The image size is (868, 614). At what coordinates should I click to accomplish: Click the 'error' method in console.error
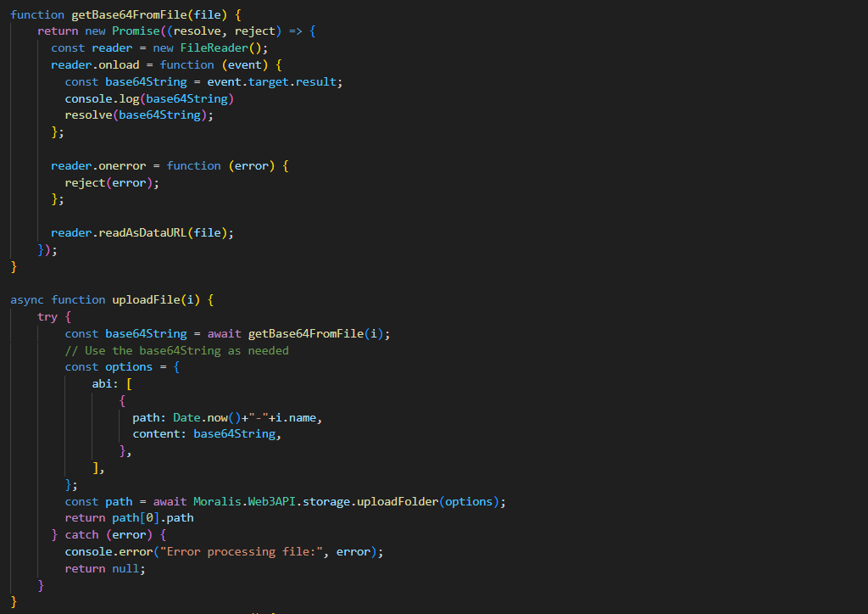tap(136, 552)
